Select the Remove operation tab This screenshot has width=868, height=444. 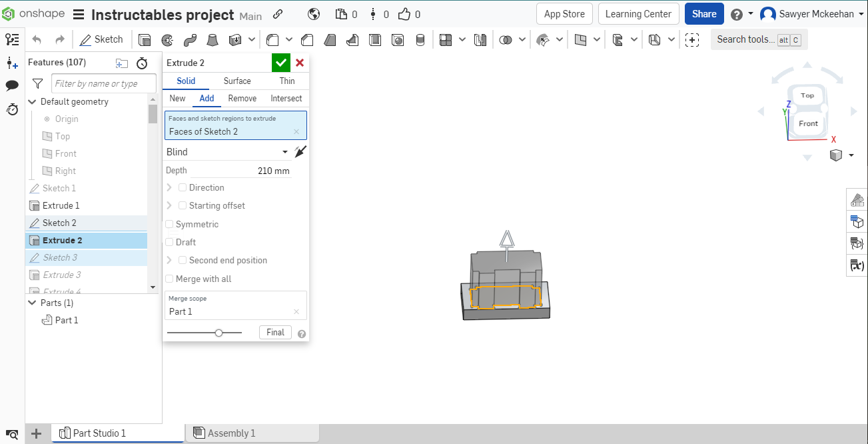tap(242, 98)
